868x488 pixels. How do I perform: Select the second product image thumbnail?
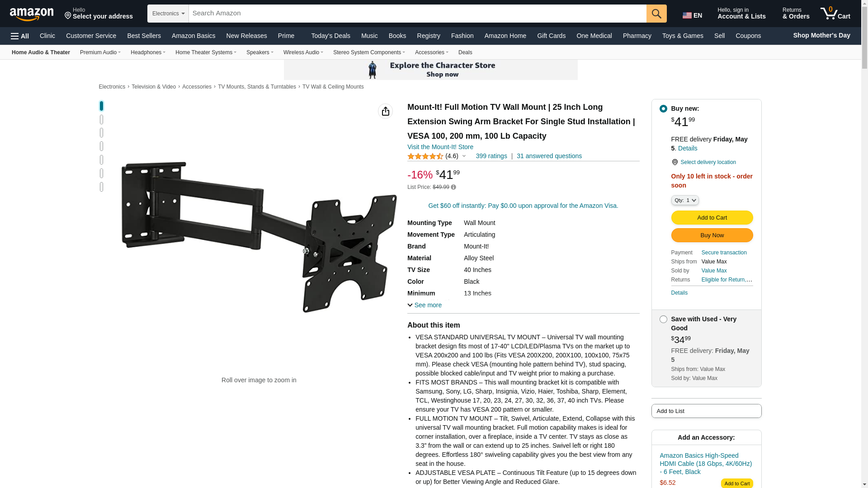(101, 120)
